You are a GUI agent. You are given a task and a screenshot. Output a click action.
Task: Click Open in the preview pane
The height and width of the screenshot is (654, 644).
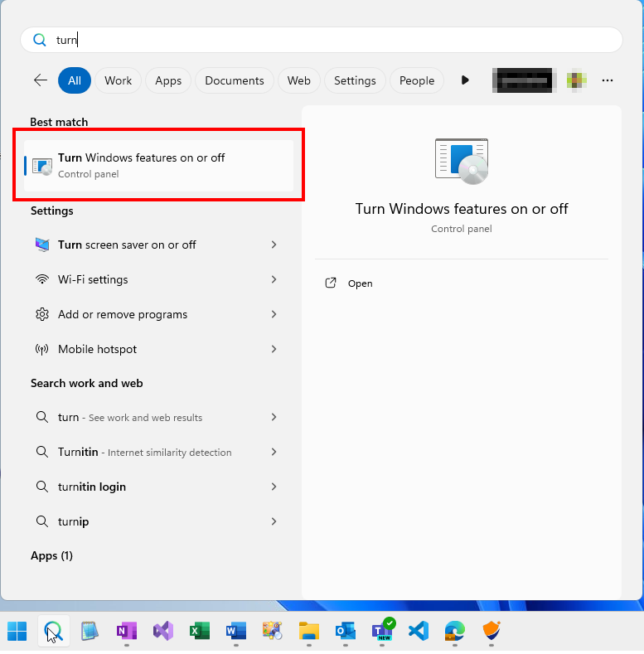360,283
